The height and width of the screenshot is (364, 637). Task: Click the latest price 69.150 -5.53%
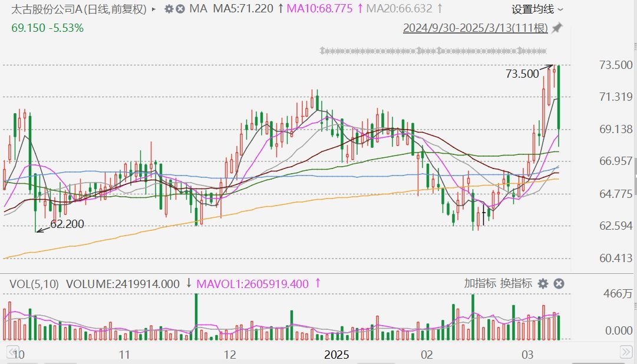pos(48,28)
